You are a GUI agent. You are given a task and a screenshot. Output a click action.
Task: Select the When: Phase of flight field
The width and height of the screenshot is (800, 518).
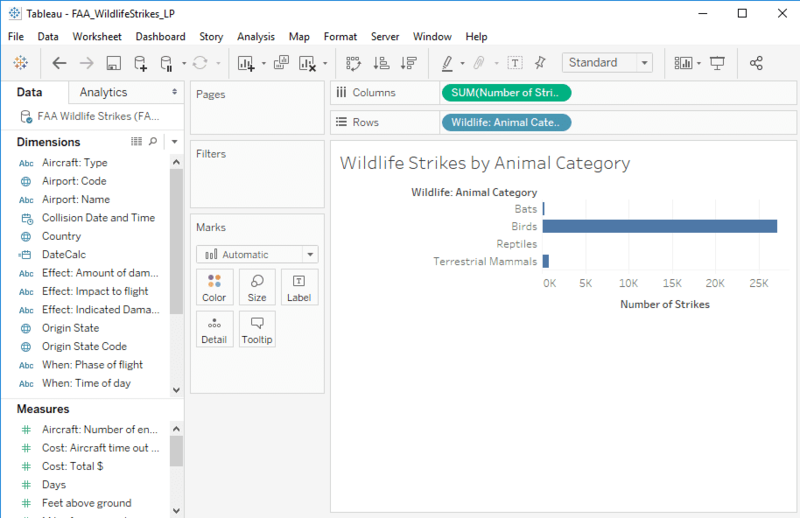point(92,365)
